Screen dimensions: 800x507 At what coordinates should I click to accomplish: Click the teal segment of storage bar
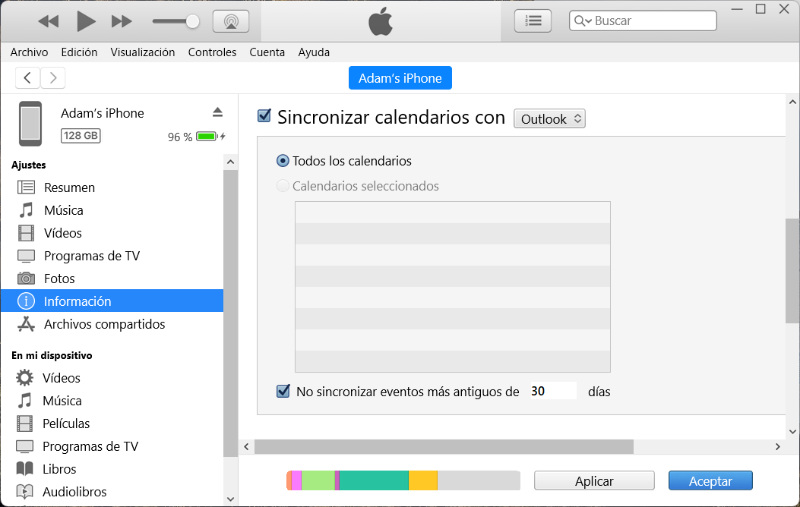click(x=374, y=480)
